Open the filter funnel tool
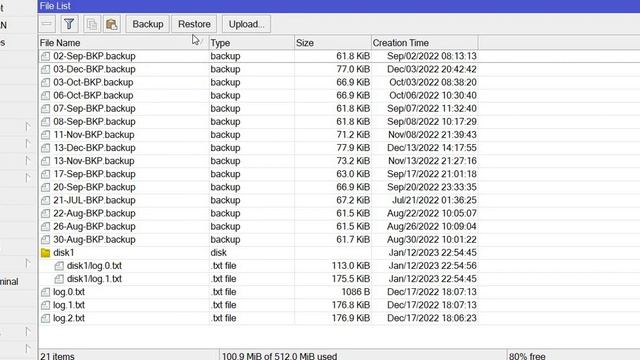This screenshot has height=360, width=640. (x=69, y=24)
